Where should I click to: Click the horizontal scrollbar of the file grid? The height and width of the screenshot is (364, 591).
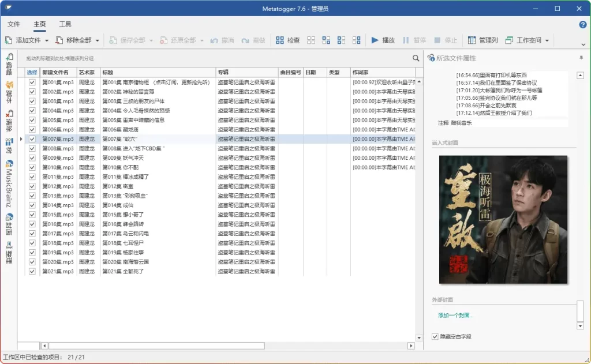coord(156,346)
